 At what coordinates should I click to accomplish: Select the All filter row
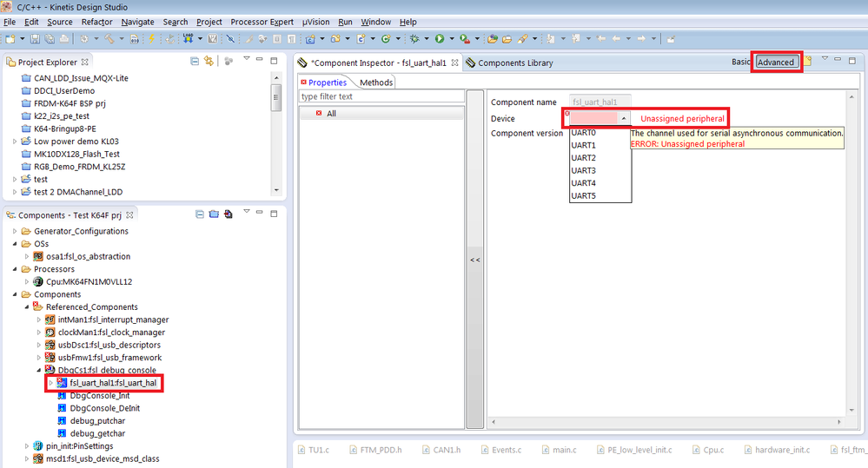(x=381, y=114)
